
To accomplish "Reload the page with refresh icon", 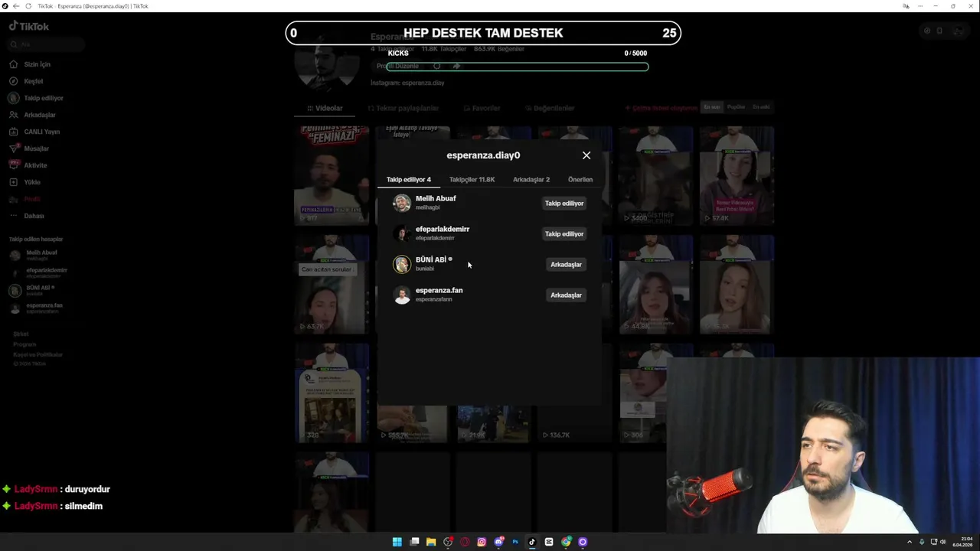I will 28,6.
